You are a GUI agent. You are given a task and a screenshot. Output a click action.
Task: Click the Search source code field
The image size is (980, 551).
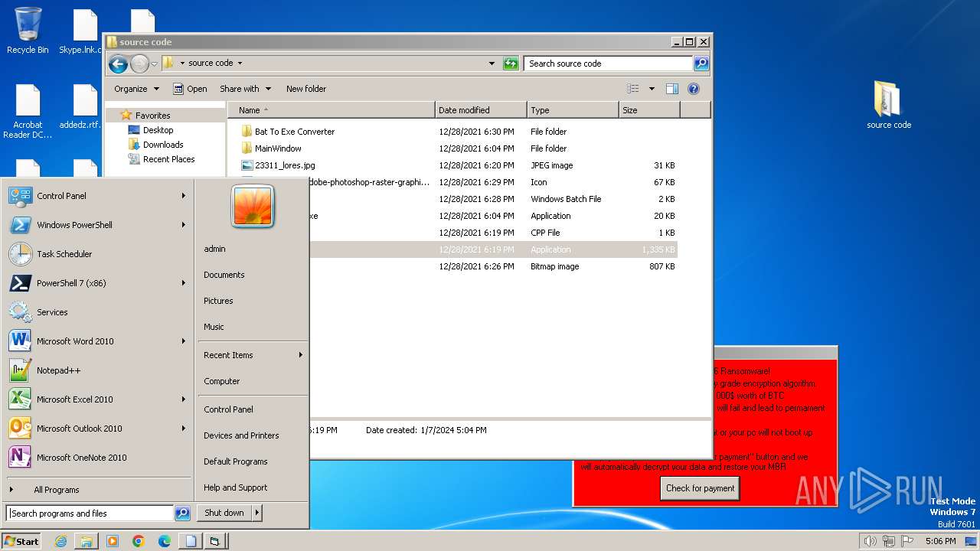point(609,64)
